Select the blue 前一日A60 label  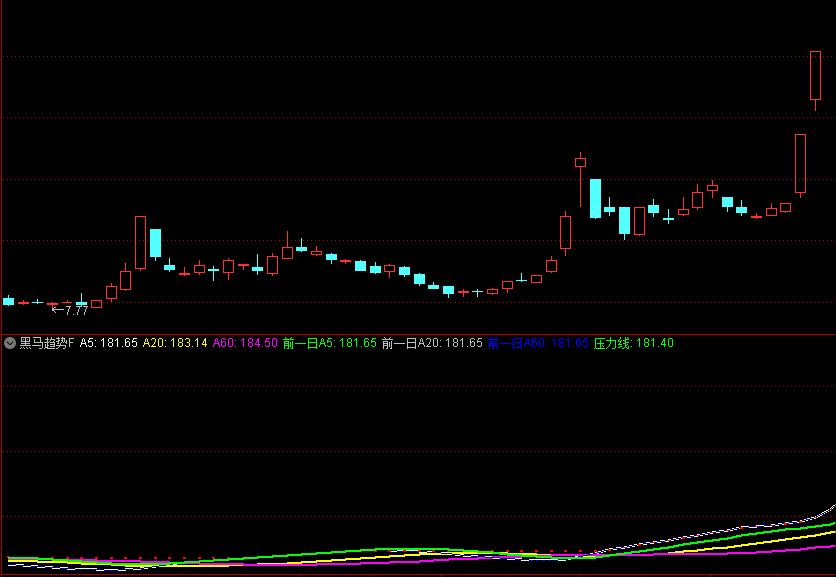pyautogui.click(x=538, y=343)
